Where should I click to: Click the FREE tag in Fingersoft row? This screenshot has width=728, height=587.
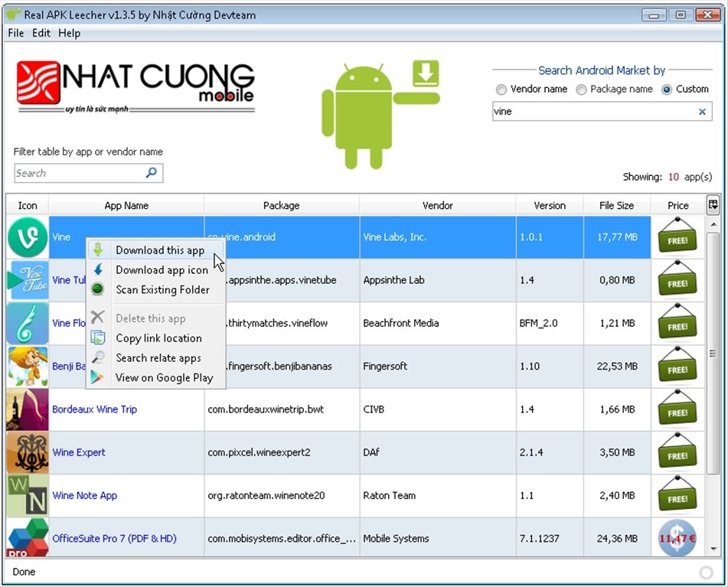coord(677,366)
